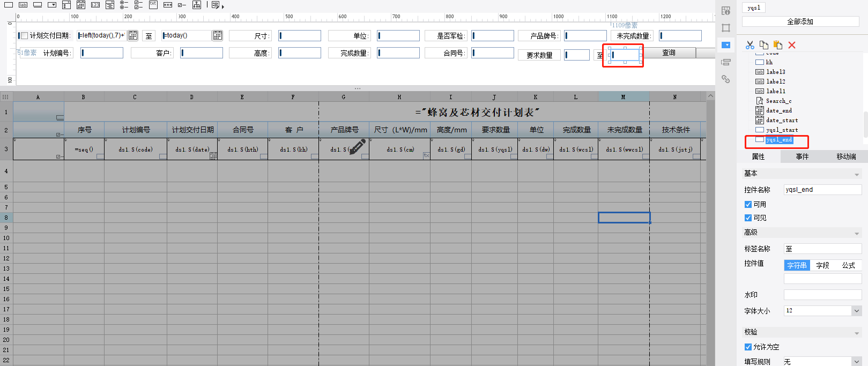This screenshot has height=366, width=868.
Task: Select the single checkbox widget tool
Action: pos(182,5)
